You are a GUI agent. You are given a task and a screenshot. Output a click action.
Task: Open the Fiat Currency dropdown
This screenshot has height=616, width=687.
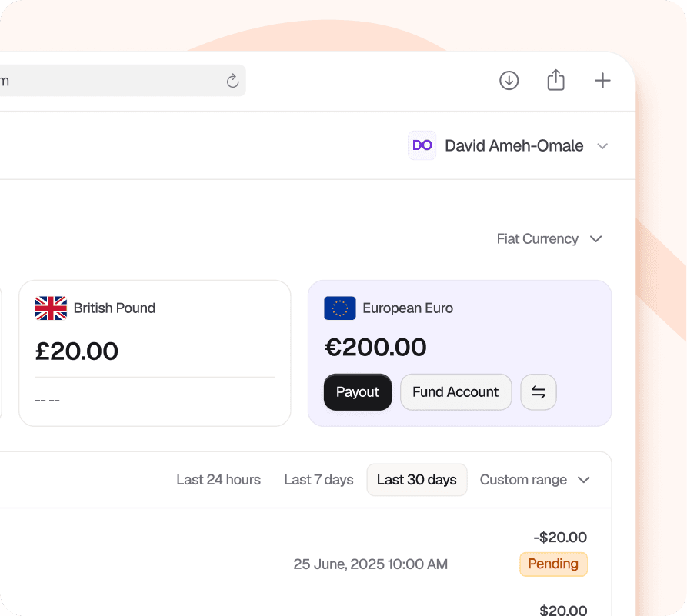[x=549, y=238]
